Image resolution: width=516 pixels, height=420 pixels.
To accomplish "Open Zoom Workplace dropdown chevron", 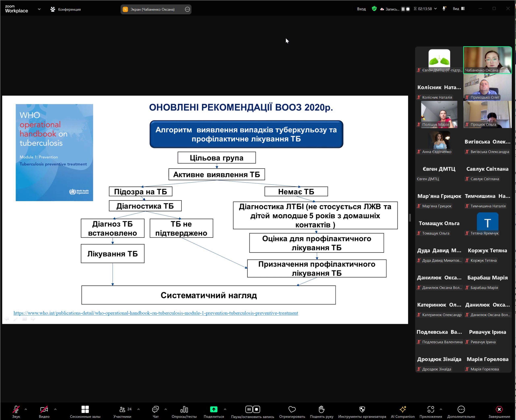I will [39, 9].
